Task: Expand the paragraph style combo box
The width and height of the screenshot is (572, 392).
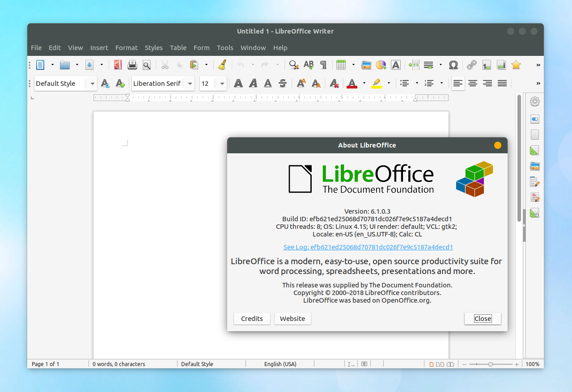Action: (92, 84)
